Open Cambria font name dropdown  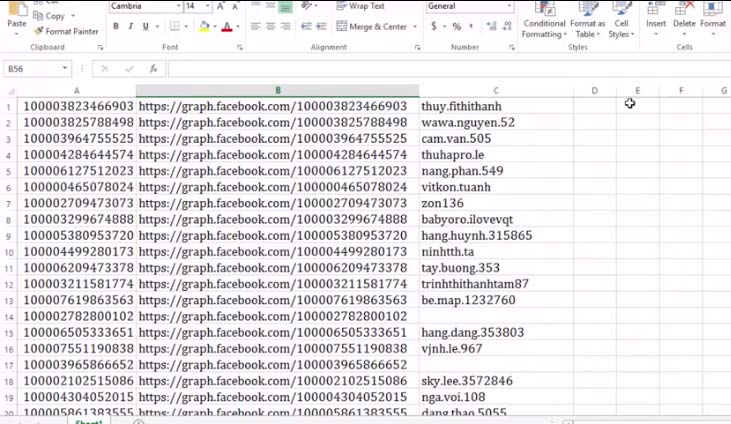pyautogui.click(x=179, y=6)
